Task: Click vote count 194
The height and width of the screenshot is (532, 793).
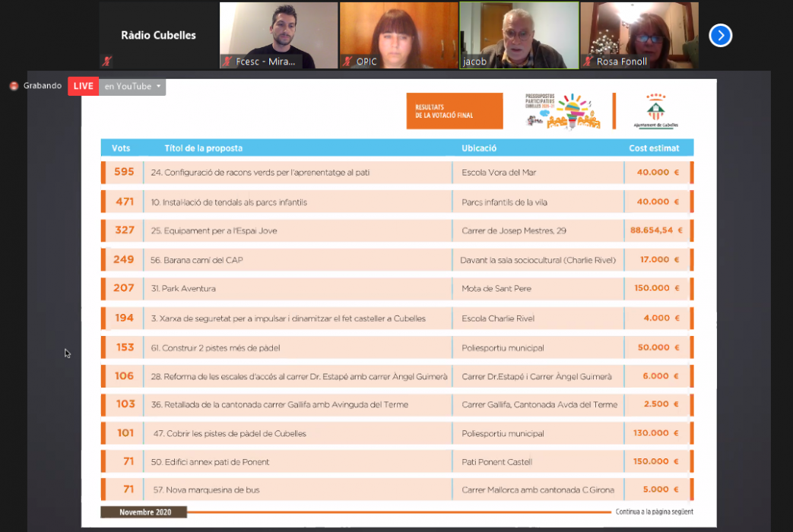Action: tap(124, 318)
